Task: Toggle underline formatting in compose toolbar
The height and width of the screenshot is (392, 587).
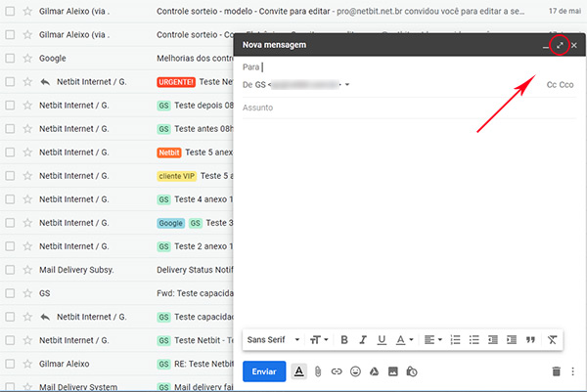Action: (x=382, y=339)
